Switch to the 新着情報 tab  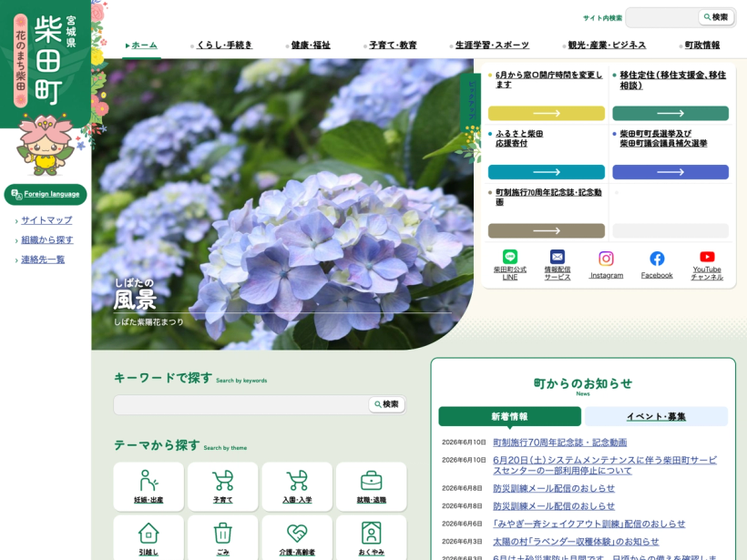510,417
